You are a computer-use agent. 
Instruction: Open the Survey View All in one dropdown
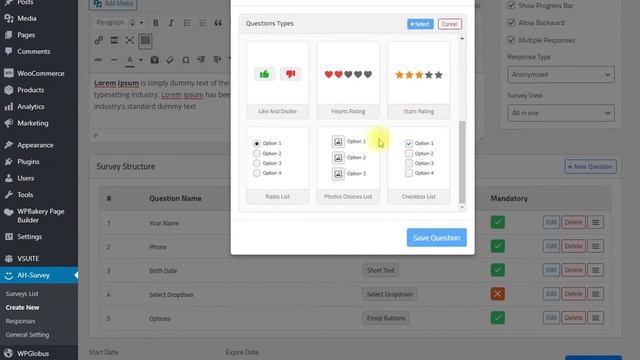(x=561, y=113)
